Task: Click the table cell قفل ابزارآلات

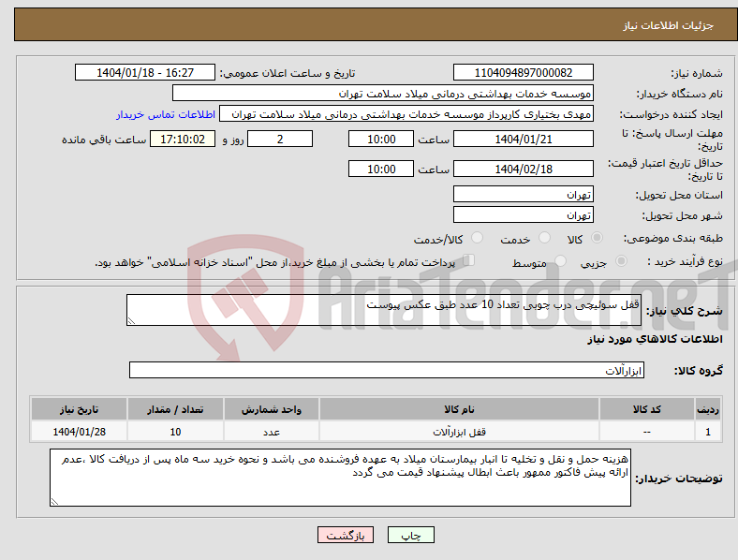Action: pyautogui.click(x=459, y=432)
